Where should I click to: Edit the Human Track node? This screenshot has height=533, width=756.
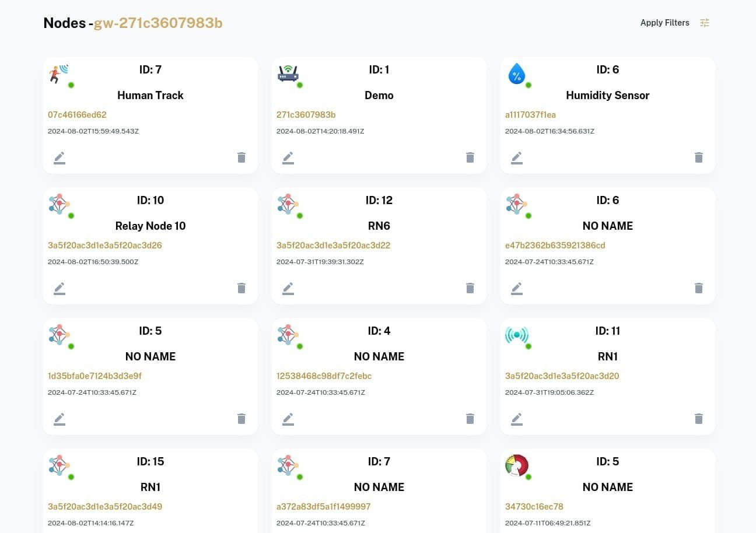click(x=60, y=157)
